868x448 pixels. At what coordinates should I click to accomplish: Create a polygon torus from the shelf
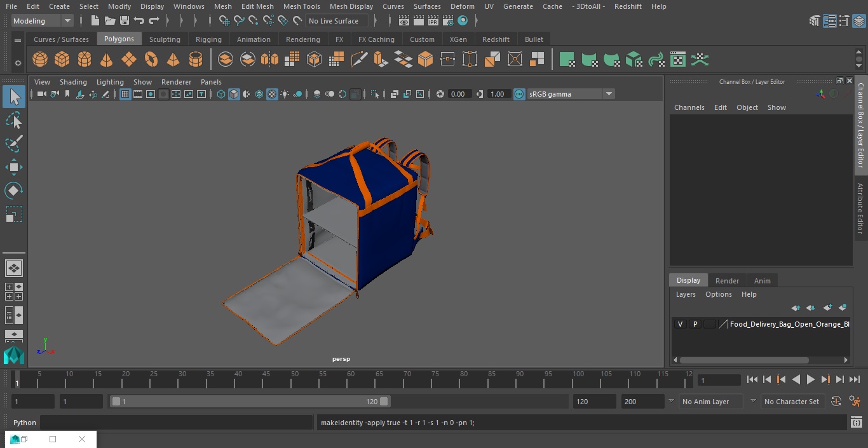(x=151, y=60)
